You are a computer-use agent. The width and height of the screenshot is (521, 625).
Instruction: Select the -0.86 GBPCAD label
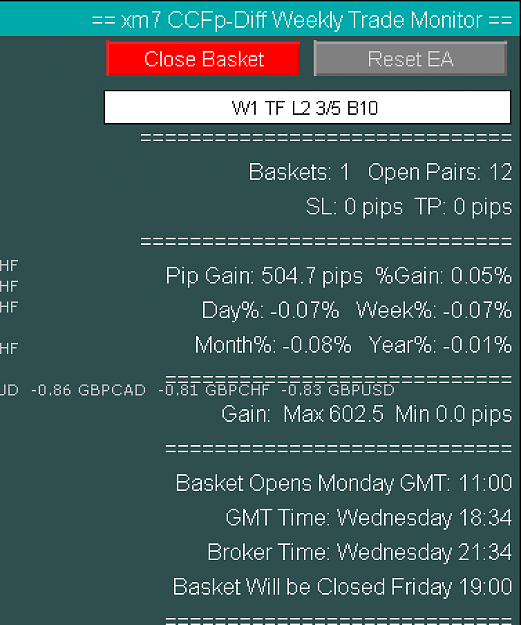point(88,390)
